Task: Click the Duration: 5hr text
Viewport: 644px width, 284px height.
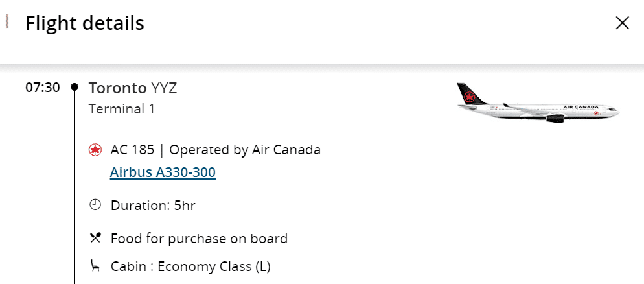Action: click(153, 206)
